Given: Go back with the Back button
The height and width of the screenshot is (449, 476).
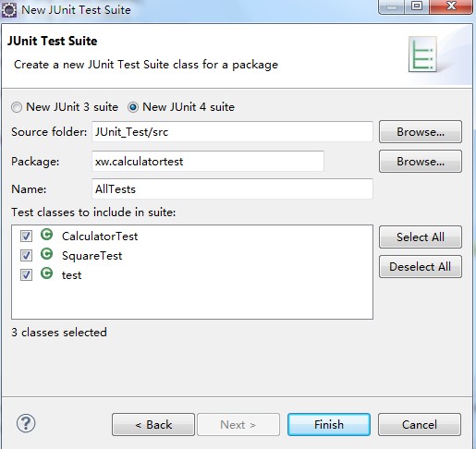Looking at the screenshot, I should tap(153, 424).
